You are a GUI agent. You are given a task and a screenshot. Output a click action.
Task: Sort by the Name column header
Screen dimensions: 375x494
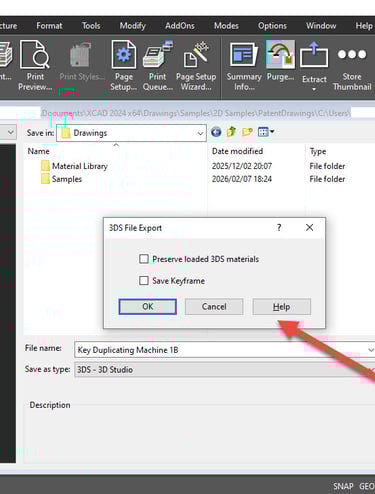[39, 151]
